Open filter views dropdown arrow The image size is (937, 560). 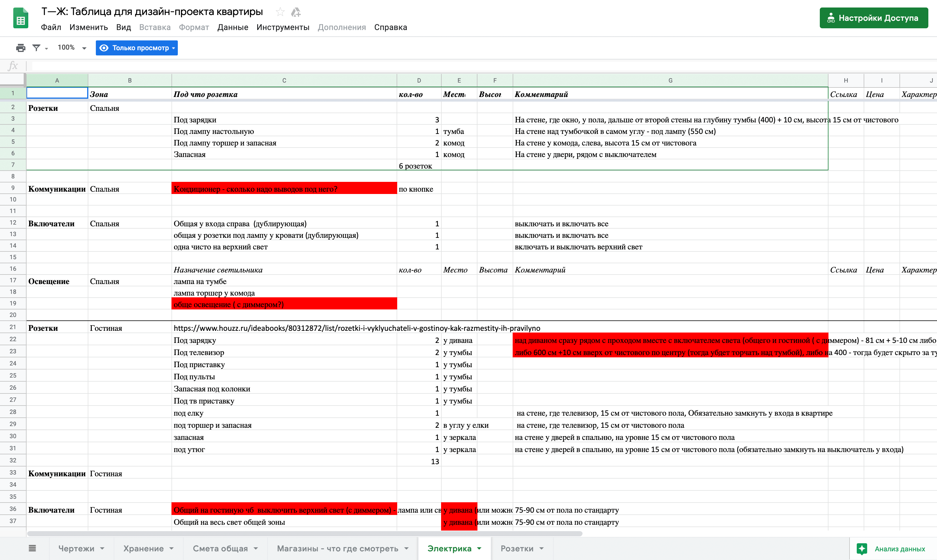[x=46, y=48]
